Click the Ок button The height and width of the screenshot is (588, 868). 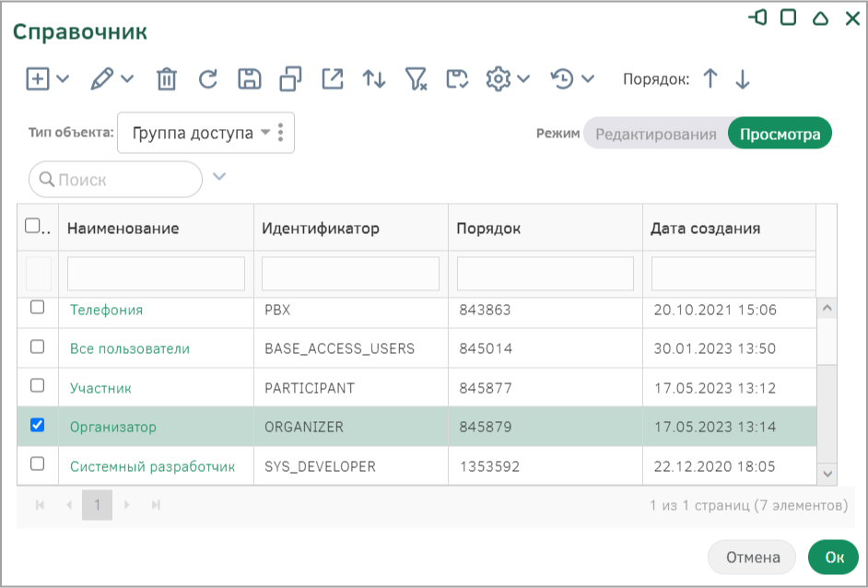coord(834,558)
